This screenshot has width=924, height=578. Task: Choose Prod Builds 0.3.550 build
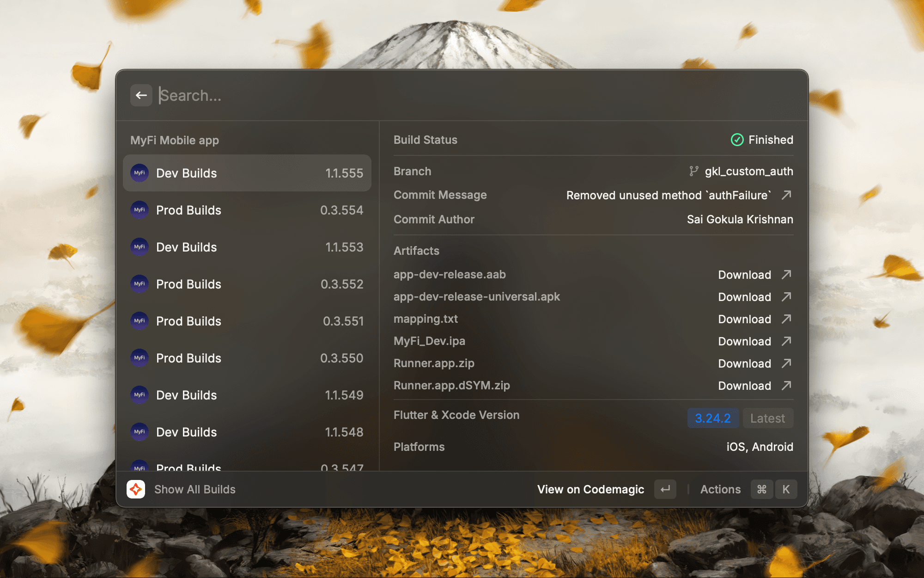[247, 358]
